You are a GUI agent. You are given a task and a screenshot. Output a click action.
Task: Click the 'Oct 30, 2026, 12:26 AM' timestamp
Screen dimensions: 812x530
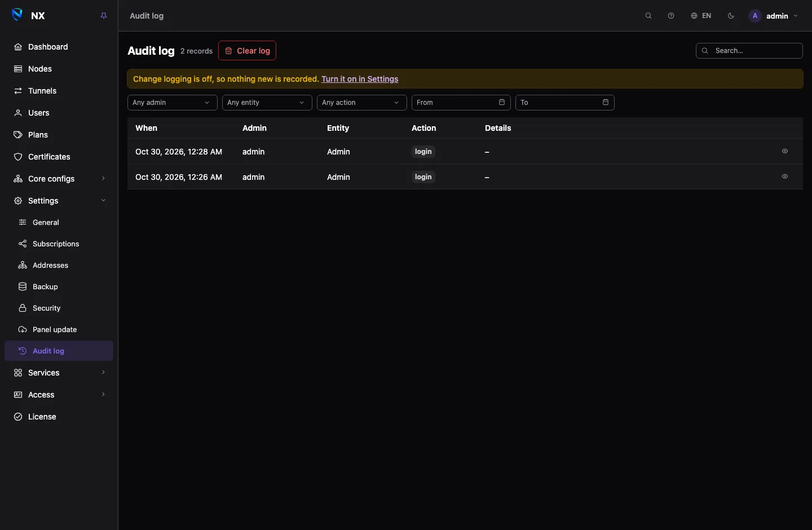click(x=179, y=177)
